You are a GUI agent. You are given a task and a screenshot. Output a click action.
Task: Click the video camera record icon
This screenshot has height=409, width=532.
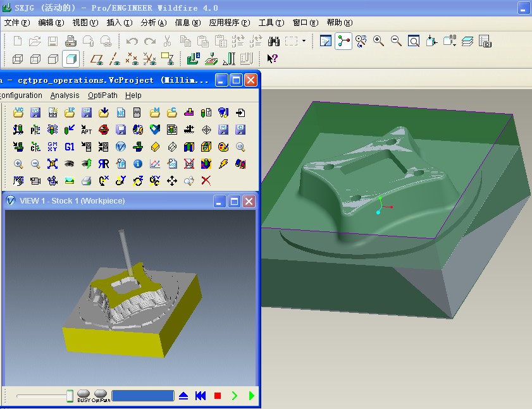[35, 181]
